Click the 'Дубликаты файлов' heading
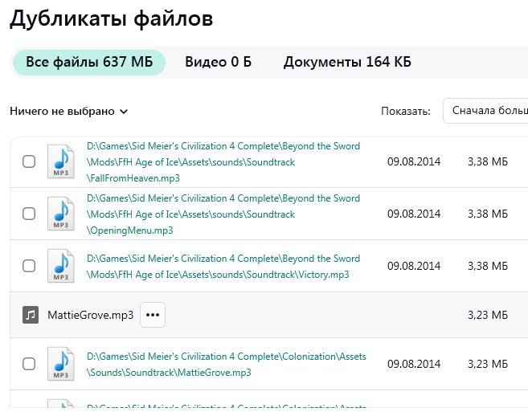Viewport: 528px width, 420px height. pos(111,18)
